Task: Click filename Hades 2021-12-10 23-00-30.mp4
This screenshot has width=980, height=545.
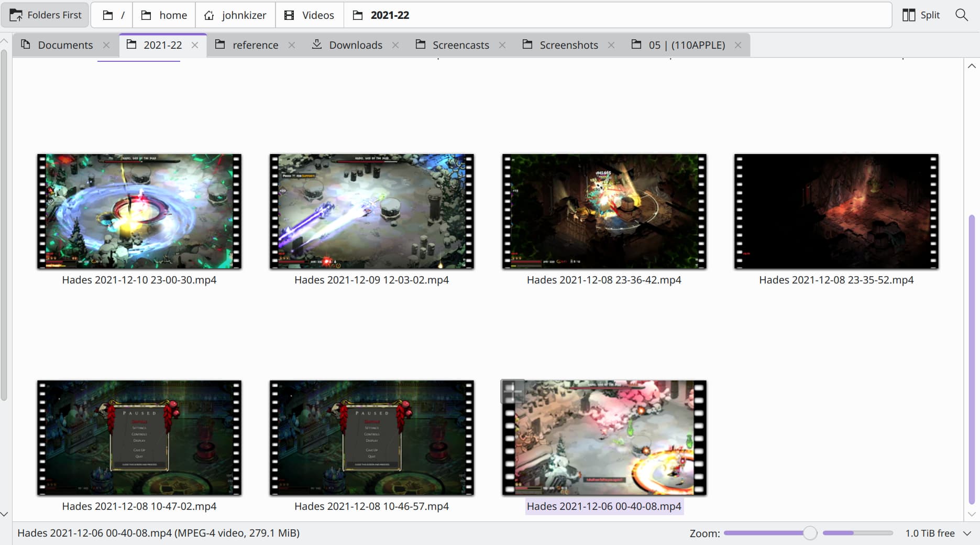Action: [139, 280]
